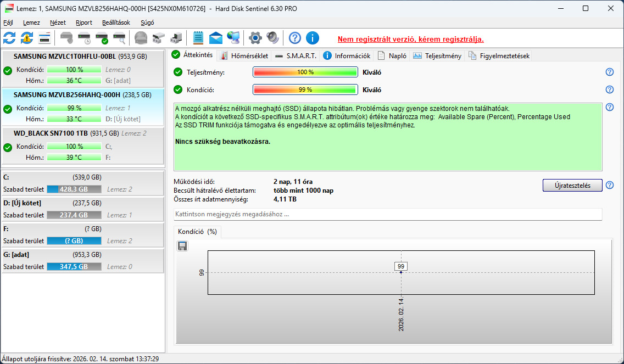Image resolution: width=624 pixels, height=364 pixels.
Task: Open settings via the gear icon
Action: (x=255, y=38)
